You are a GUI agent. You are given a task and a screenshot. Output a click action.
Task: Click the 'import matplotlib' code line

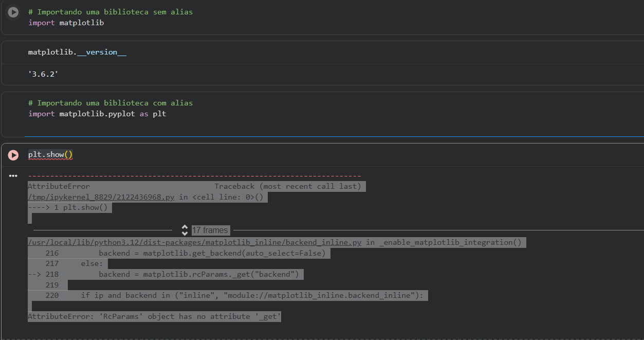66,23
